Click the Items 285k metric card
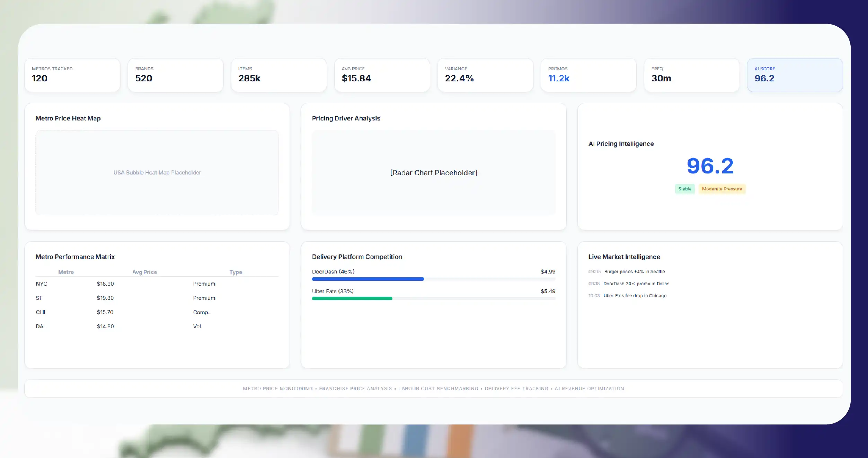This screenshot has height=458, width=868. pos(279,75)
